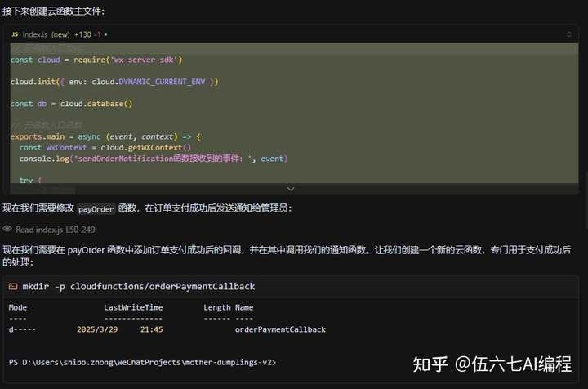
Task: Open the Read index.js L50-249 reference
Action: pyautogui.click(x=55, y=230)
